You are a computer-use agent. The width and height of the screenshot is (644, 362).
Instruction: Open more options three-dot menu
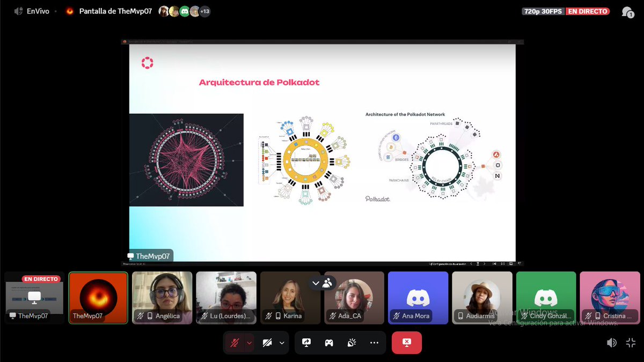click(x=374, y=343)
